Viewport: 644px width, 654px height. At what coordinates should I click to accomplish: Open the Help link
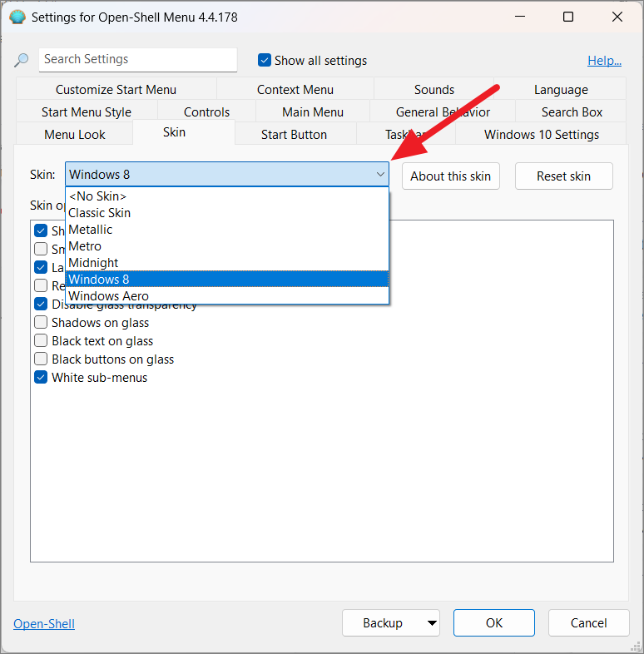[x=604, y=60]
